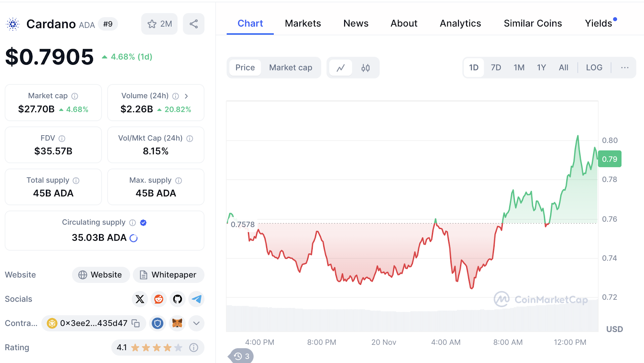Add Cardano to watchlist with star button
Screen dimensions: 644x363
(159, 24)
